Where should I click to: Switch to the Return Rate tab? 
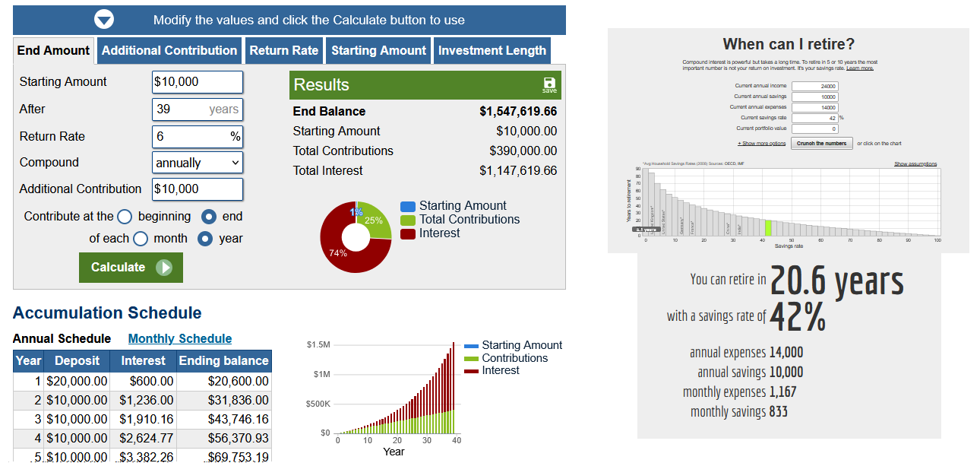(284, 51)
